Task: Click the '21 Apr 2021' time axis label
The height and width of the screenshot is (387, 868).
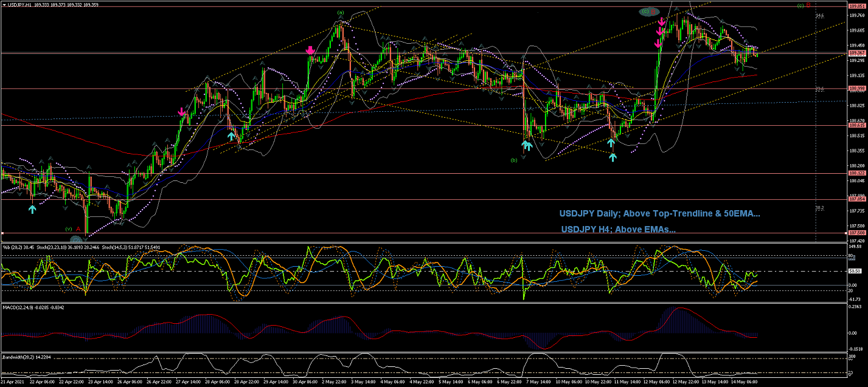Action: 12,383
